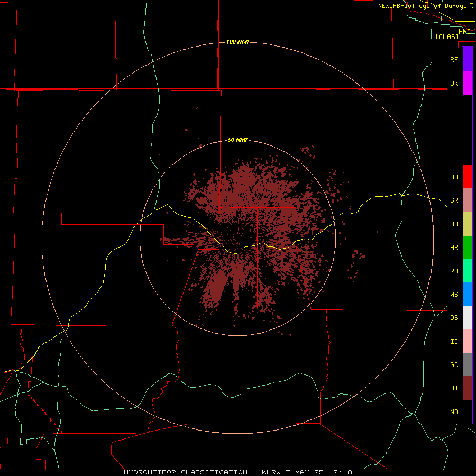
Task: Click the 100 NMI range ring label
Action: [x=237, y=42]
